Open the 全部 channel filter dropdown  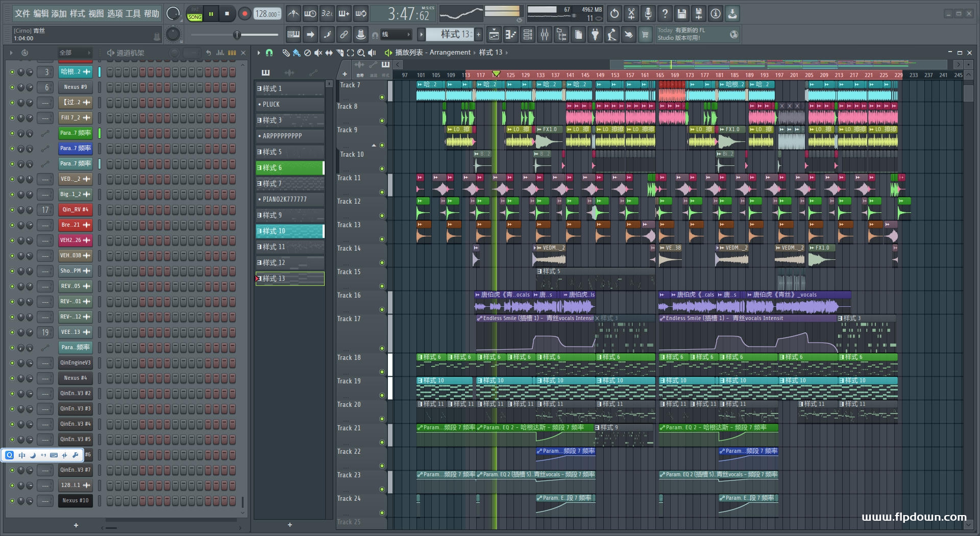click(74, 53)
